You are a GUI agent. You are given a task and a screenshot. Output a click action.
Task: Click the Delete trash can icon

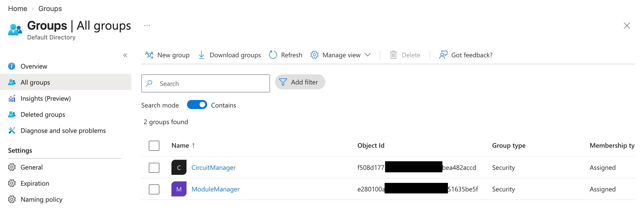pyautogui.click(x=393, y=55)
